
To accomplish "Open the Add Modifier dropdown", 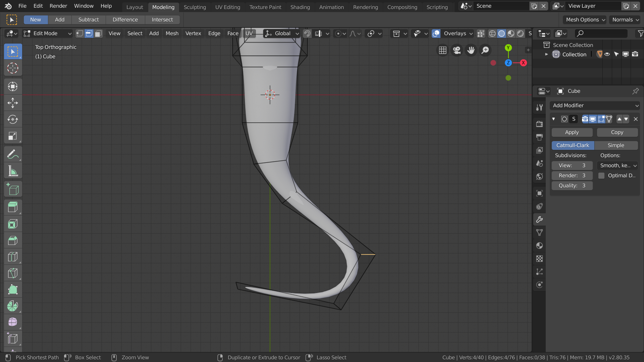I will (x=595, y=106).
